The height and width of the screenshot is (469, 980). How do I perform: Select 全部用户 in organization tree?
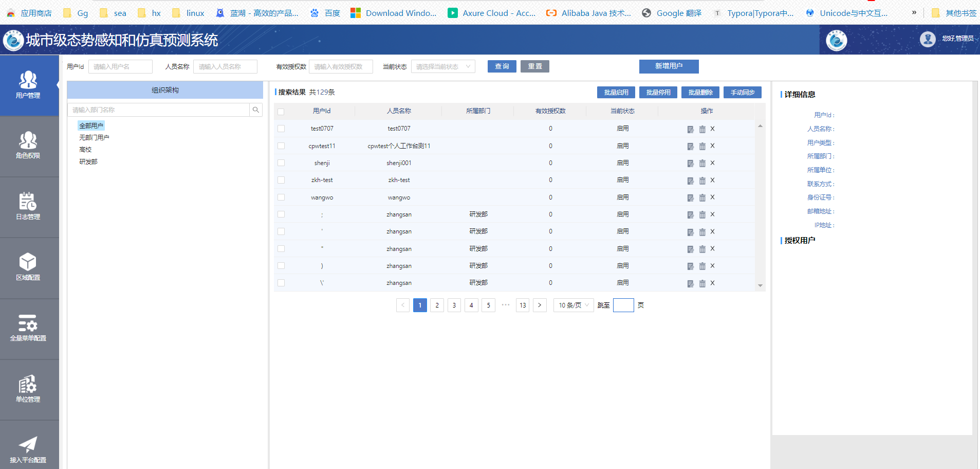(x=91, y=125)
